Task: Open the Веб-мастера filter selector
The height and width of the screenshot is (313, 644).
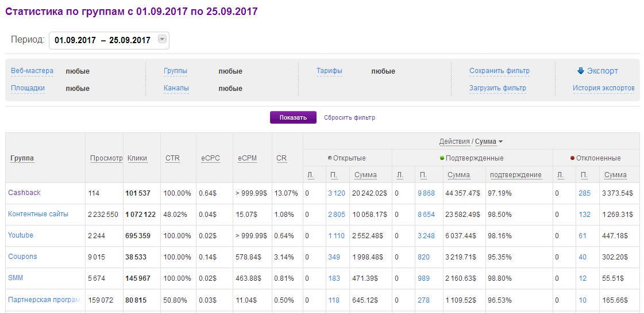Action: tap(32, 71)
